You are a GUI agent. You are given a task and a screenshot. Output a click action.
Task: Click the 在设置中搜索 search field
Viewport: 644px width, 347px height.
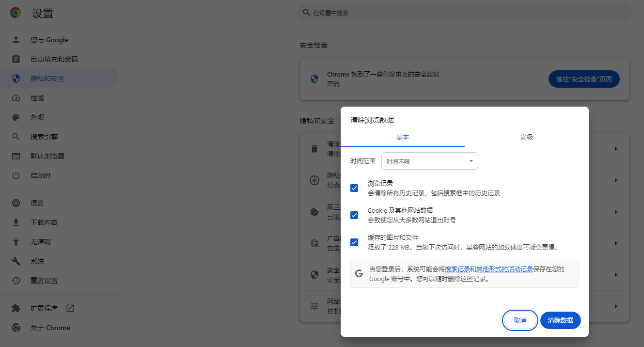click(464, 12)
